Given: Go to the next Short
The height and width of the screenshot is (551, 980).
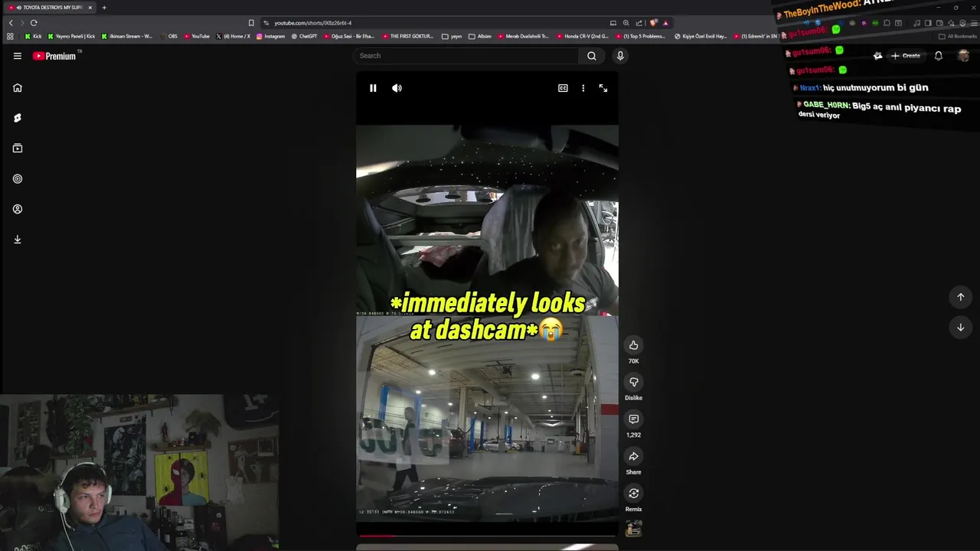Looking at the screenshot, I should point(960,328).
